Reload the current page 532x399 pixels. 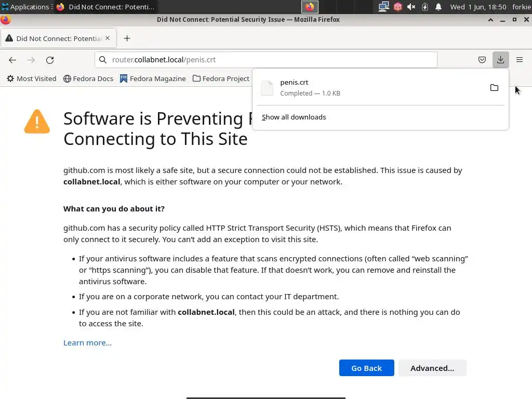click(x=50, y=60)
